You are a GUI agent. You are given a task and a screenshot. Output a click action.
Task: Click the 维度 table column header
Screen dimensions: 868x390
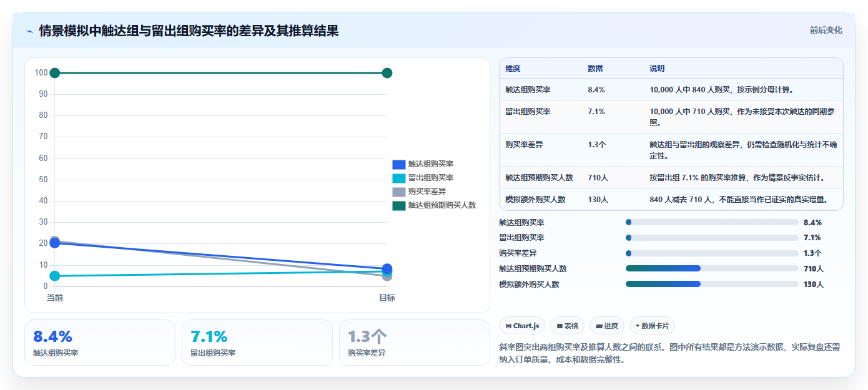click(513, 68)
